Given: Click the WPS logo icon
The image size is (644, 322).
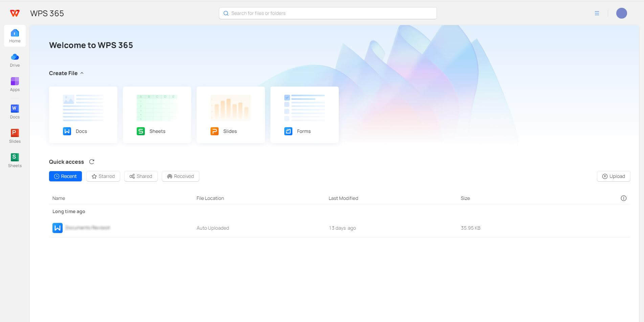Looking at the screenshot, I should tap(15, 13).
